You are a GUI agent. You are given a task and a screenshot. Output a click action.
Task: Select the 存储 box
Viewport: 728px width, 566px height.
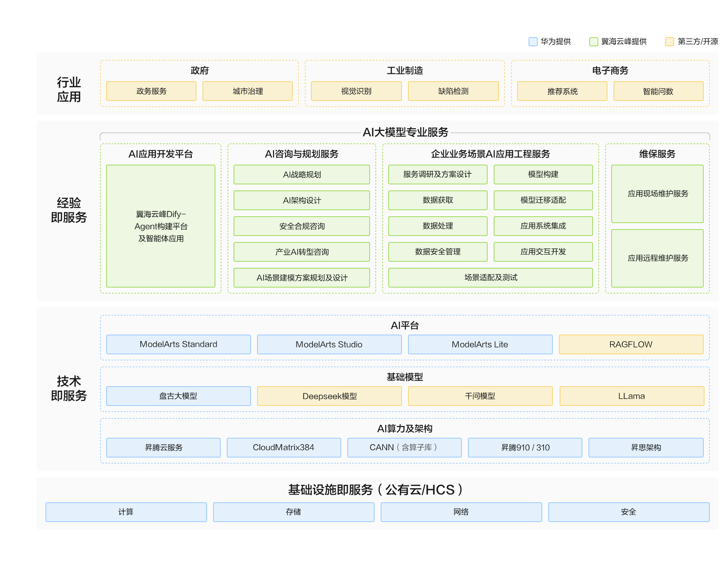click(x=294, y=512)
